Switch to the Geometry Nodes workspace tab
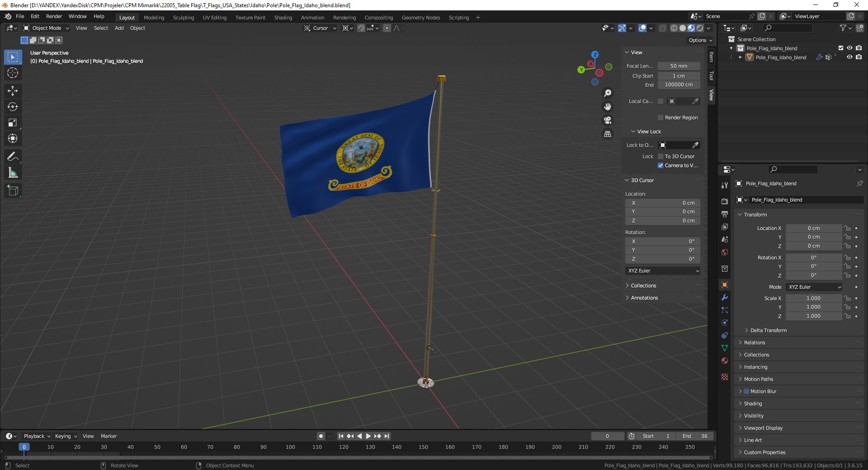 point(421,18)
